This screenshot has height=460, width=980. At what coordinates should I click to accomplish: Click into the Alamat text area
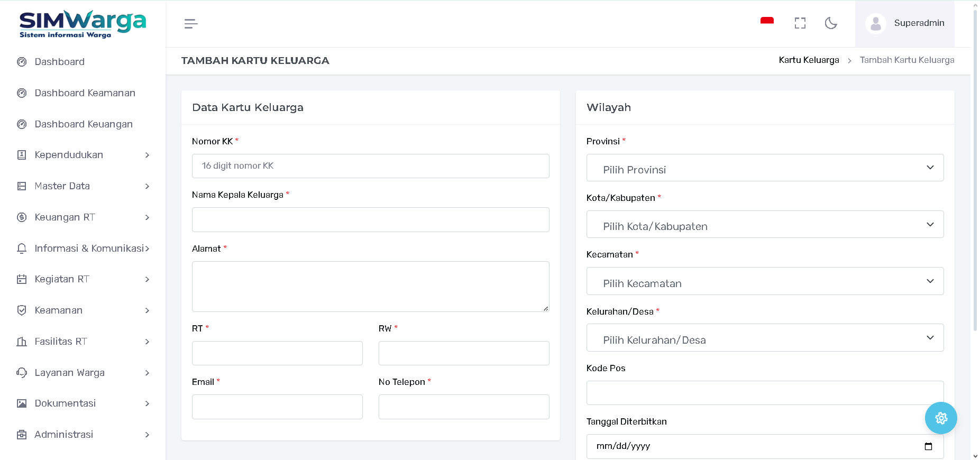pyautogui.click(x=370, y=286)
